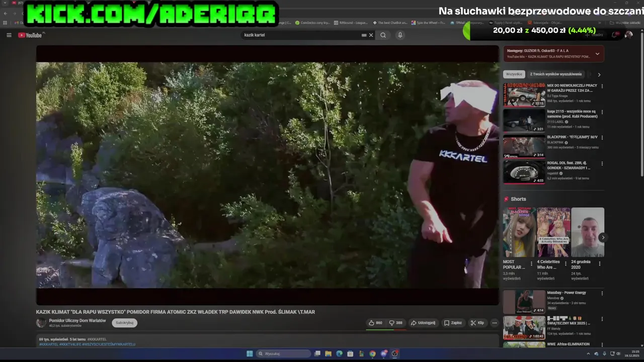Open 'kuqe 2115 - wszystkie noce są samotne' title

pos(572,114)
